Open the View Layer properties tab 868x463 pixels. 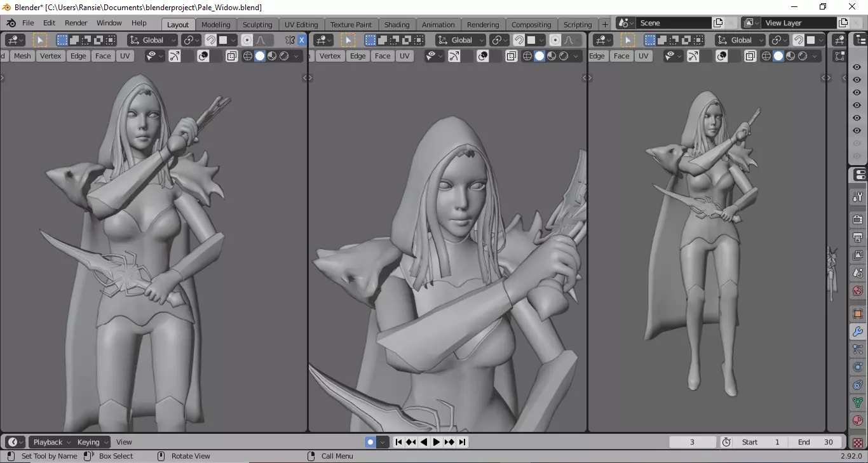(858, 255)
